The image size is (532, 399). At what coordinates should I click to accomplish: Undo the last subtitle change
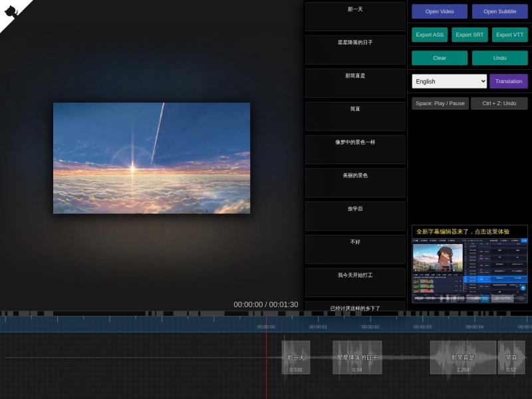click(500, 58)
